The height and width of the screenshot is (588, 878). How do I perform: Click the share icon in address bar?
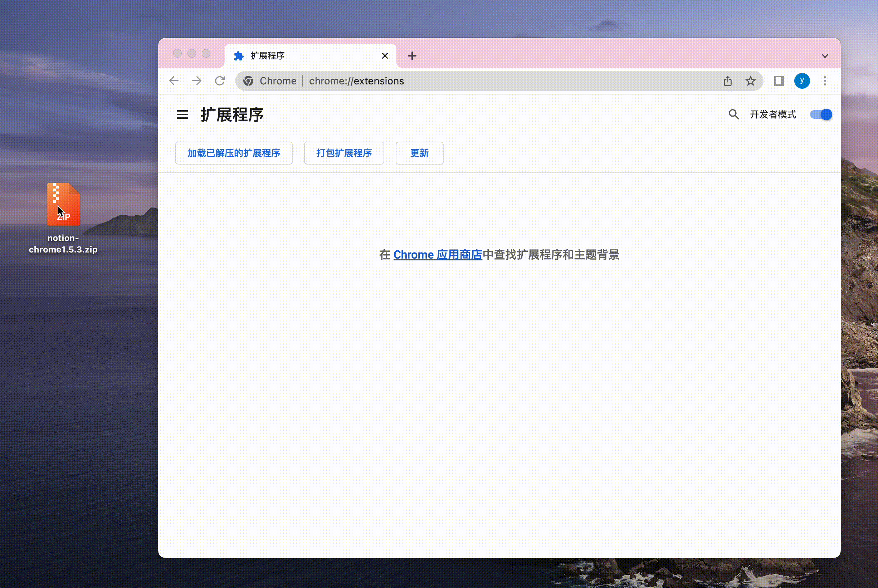point(727,81)
